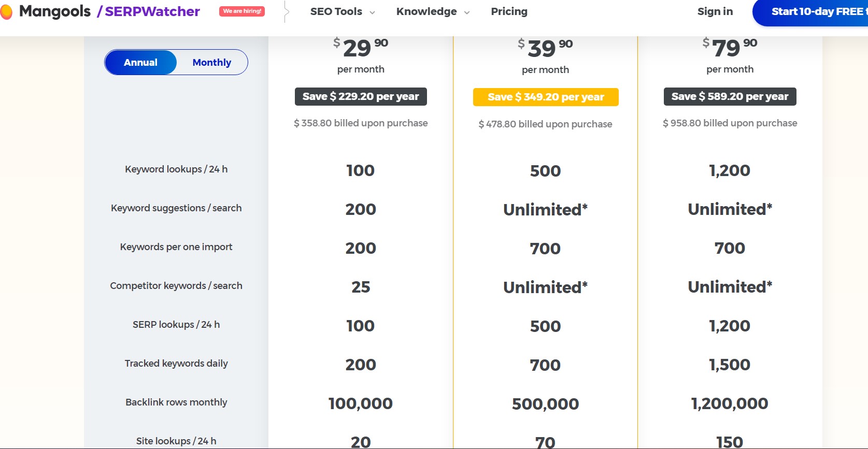
Task: Click the SEO Tools chevron arrow
Action: click(372, 12)
